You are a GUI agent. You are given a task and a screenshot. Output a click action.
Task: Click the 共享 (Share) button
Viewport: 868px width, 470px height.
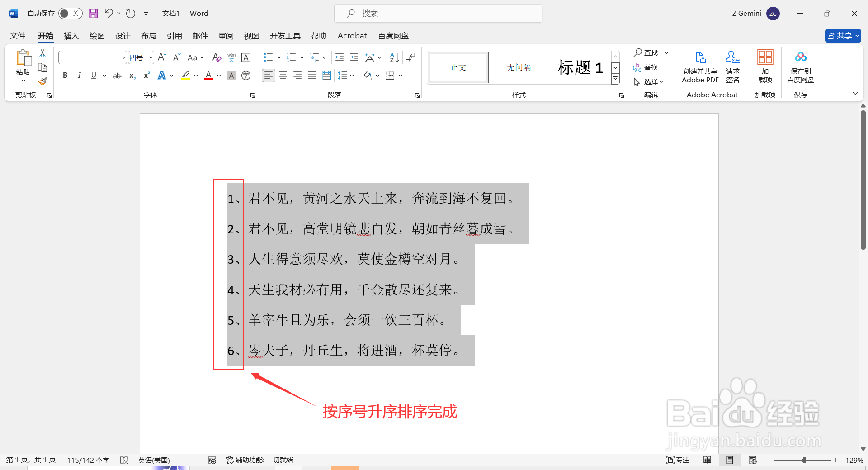[842, 36]
